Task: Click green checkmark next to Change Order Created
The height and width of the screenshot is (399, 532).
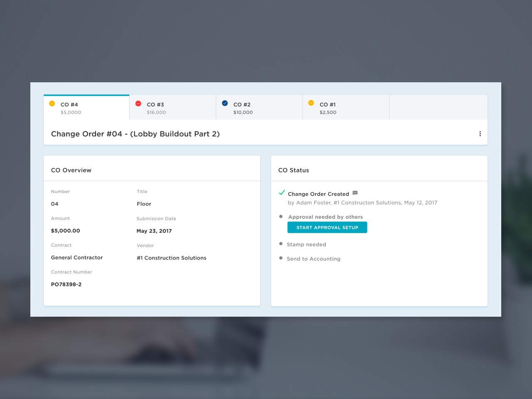Action: coord(282,193)
